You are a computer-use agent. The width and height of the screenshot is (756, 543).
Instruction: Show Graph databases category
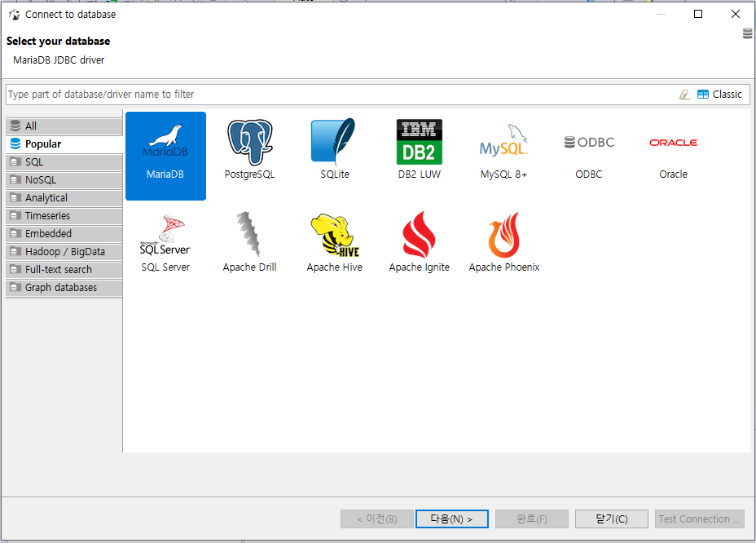64,288
